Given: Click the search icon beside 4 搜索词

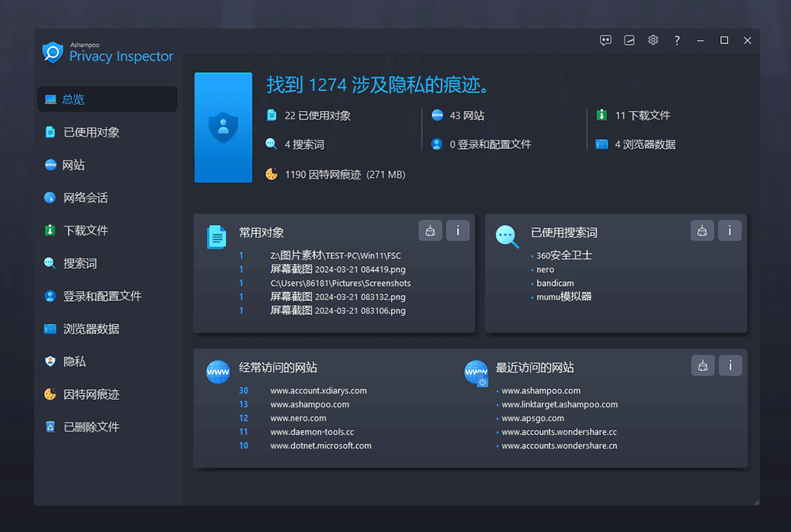Looking at the screenshot, I should click(x=272, y=144).
